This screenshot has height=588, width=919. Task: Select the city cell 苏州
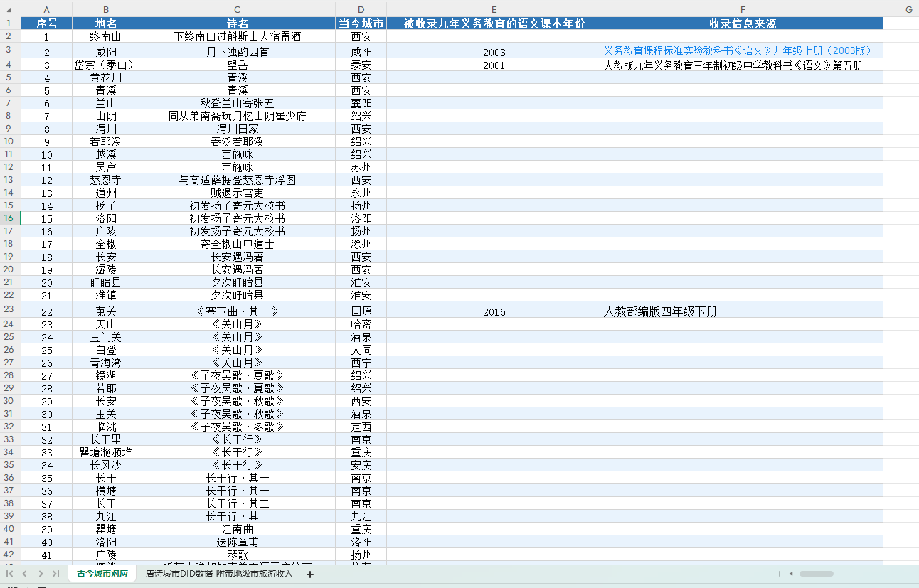click(x=361, y=167)
